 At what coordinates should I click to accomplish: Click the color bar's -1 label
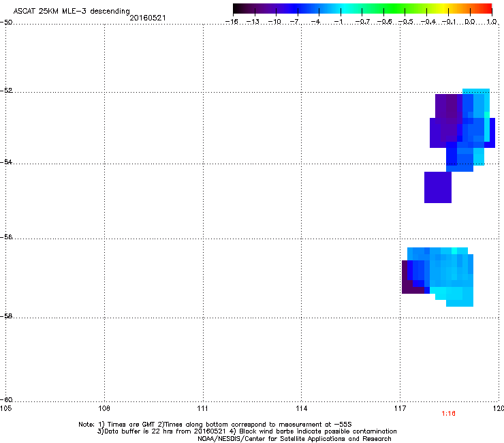[338, 22]
